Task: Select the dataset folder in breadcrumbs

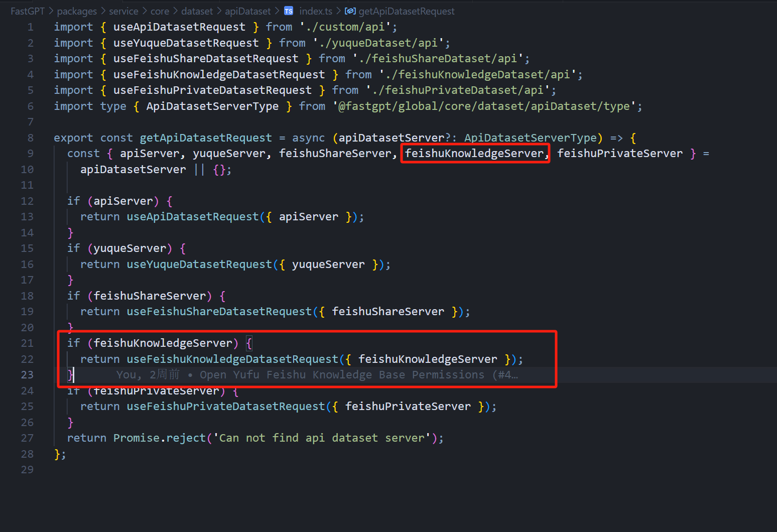Action: [x=197, y=11]
